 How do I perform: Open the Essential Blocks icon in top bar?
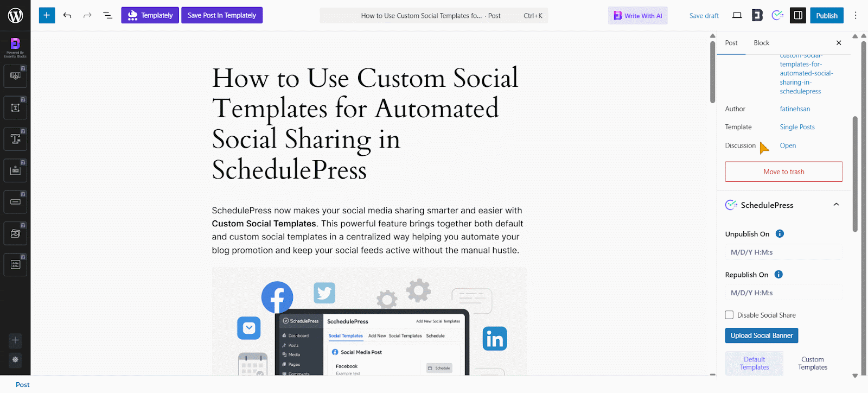pos(757,15)
